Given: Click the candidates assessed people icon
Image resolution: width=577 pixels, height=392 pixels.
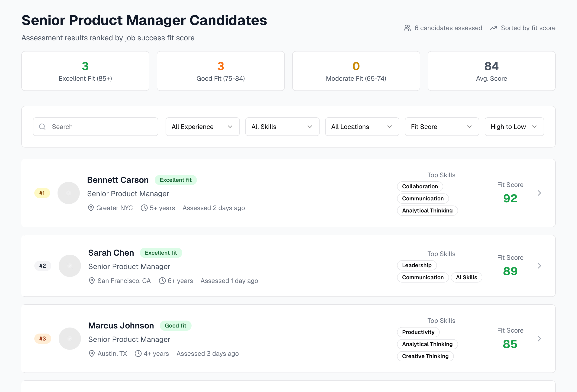Looking at the screenshot, I should coord(407,28).
